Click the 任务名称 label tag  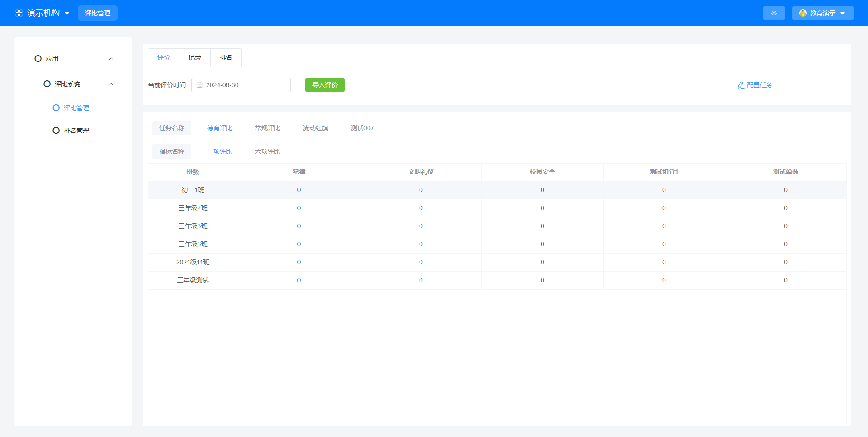coord(172,128)
